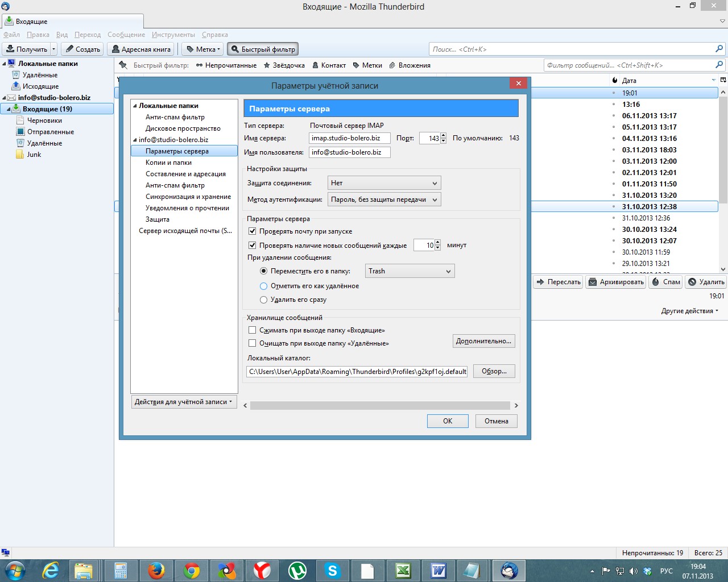Select Отметить его как удалённое option
The height and width of the screenshot is (582, 728).
[x=263, y=286]
